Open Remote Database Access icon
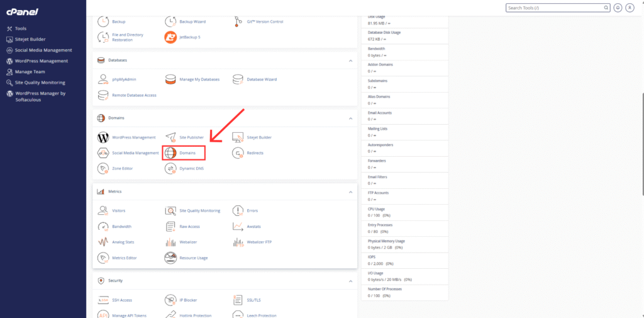The width and height of the screenshot is (644, 318). [x=103, y=95]
